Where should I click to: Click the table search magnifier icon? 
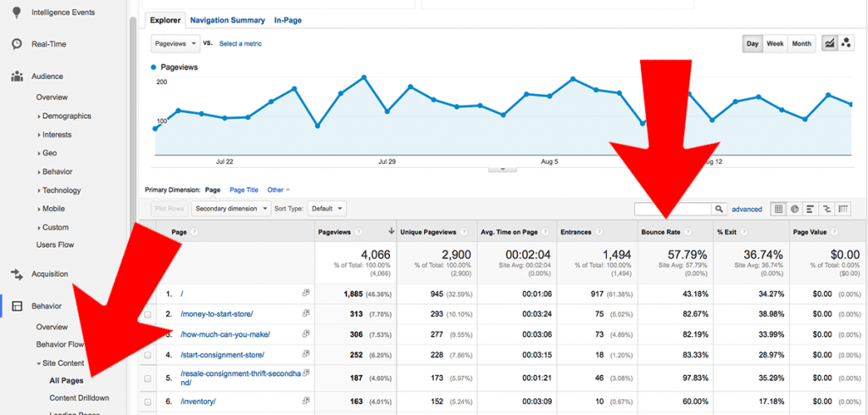tap(719, 209)
